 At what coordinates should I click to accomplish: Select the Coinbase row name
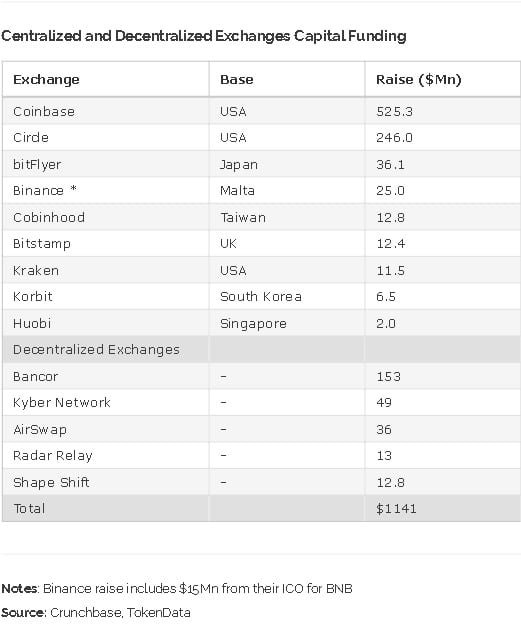(x=44, y=111)
